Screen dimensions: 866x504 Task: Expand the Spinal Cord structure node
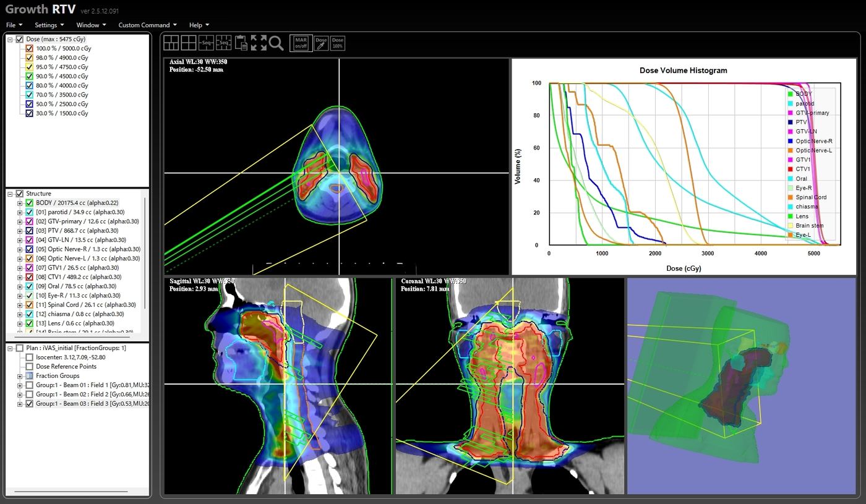coord(20,305)
